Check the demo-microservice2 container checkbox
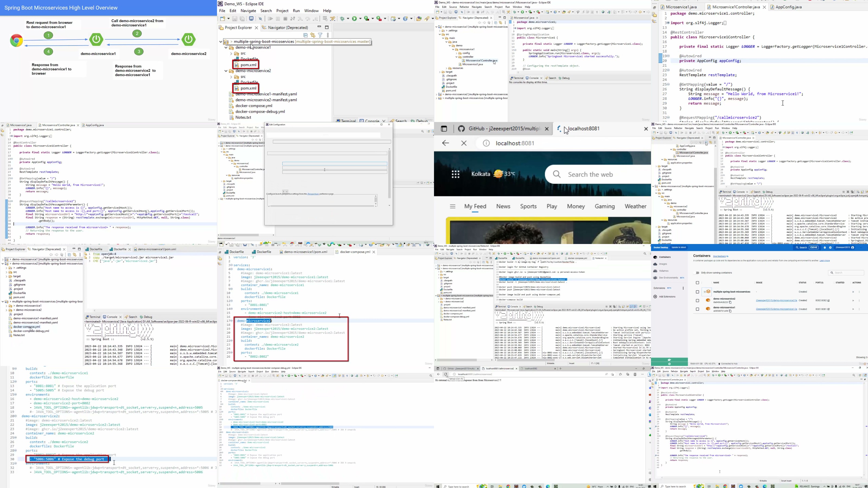The height and width of the screenshot is (488, 868). [x=697, y=300]
